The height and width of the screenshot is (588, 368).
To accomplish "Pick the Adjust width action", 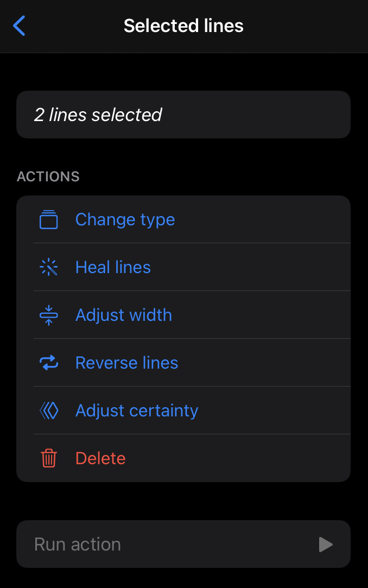I will pos(124,315).
